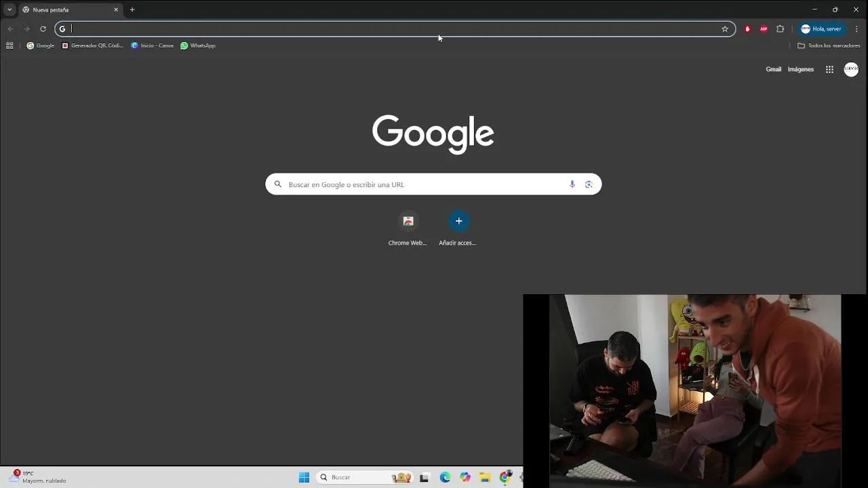Open Generador QR bookmark
The image size is (868, 488).
click(x=92, y=45)
